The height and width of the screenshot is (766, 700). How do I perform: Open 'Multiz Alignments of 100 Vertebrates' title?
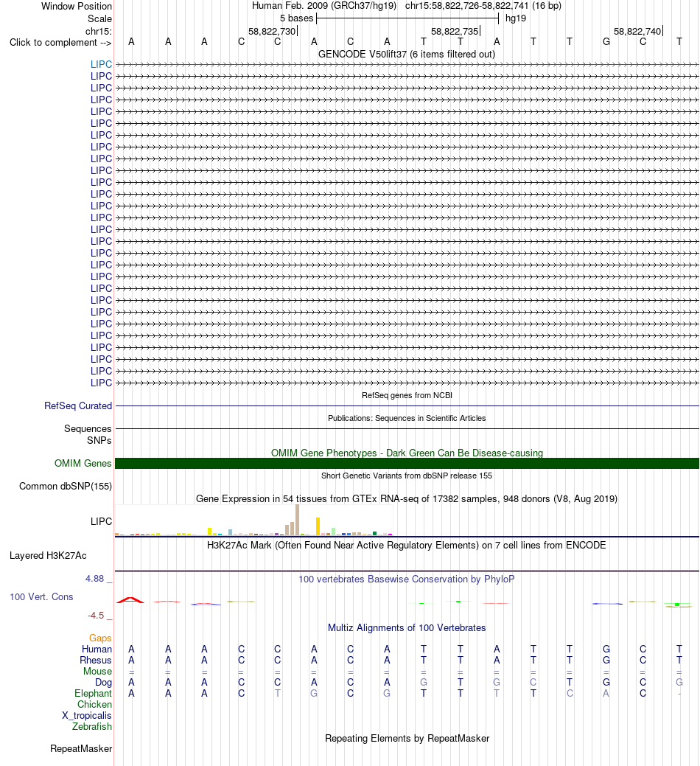pos(407,627)
